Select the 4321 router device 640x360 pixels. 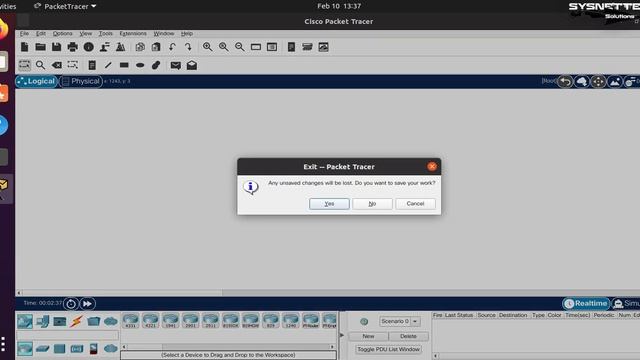click(x=151, y=321)
